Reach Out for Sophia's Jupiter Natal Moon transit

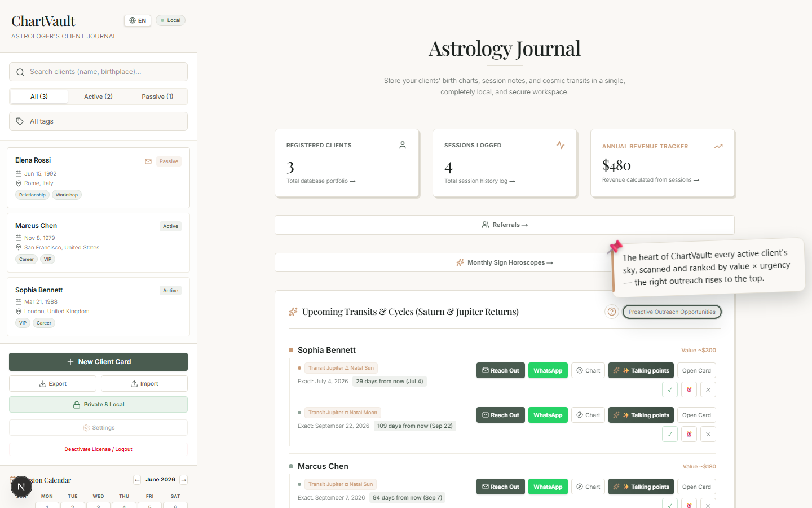(x=501, y=415)
